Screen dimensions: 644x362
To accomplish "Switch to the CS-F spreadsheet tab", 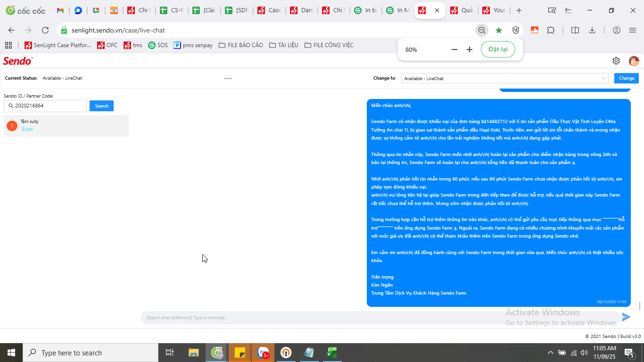I will tap(172, 10).
